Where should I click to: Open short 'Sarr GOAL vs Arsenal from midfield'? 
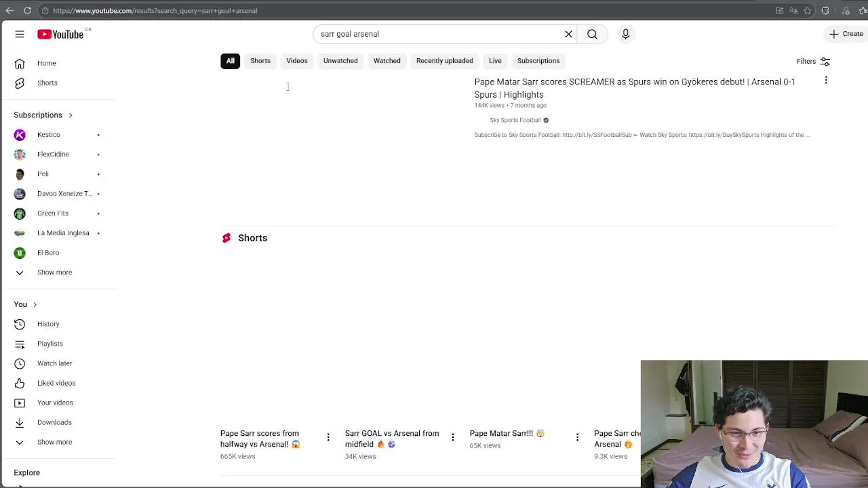[x=392, y=439]
